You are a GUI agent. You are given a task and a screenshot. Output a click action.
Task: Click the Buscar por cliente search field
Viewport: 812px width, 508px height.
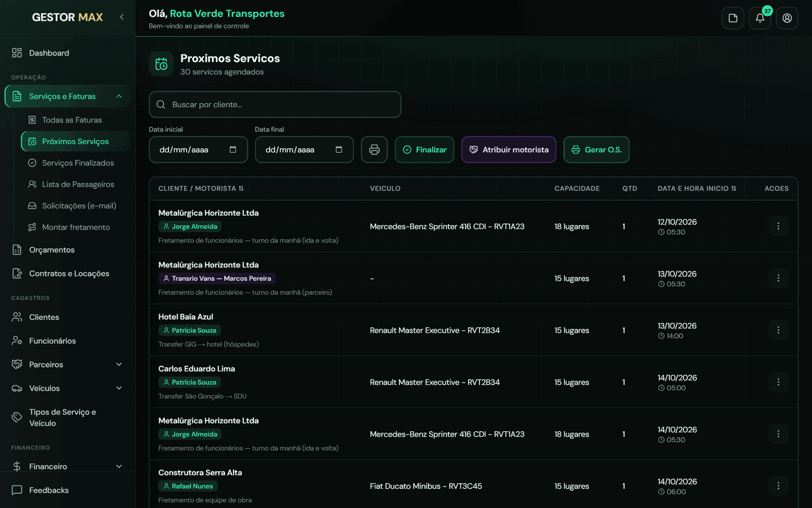[x=275, y=105]
